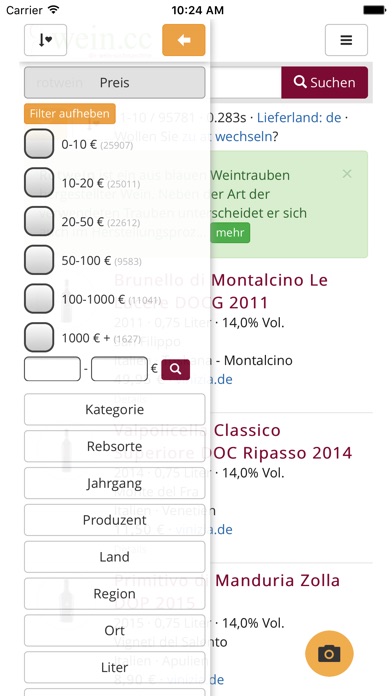Viewport: 392px width, 696px height.
Task: Open the hamburger menu
Action: coord(346,40)
